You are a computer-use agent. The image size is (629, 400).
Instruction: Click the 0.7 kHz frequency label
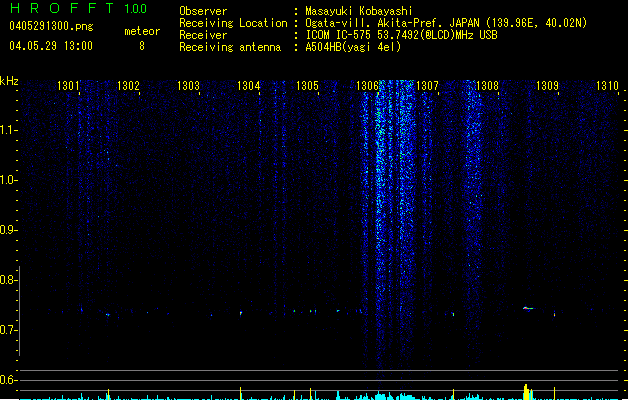point(8,330)
